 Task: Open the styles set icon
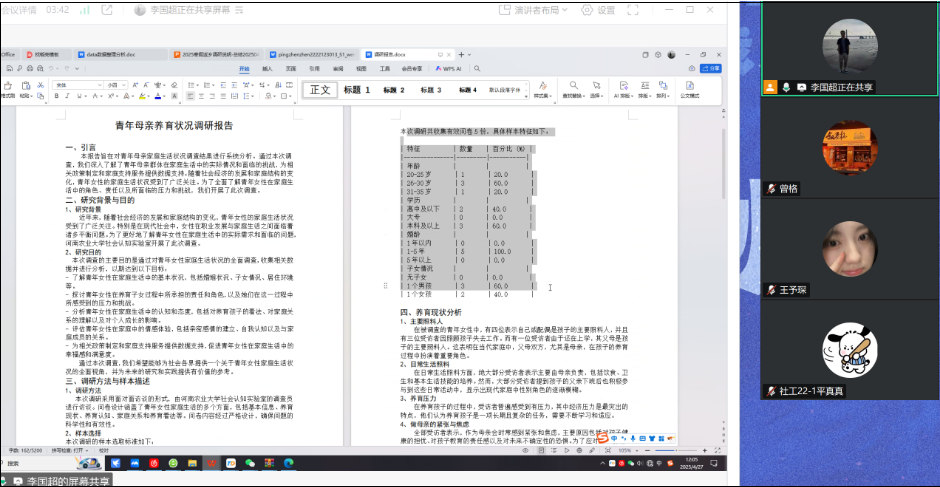tap(541, 89)
